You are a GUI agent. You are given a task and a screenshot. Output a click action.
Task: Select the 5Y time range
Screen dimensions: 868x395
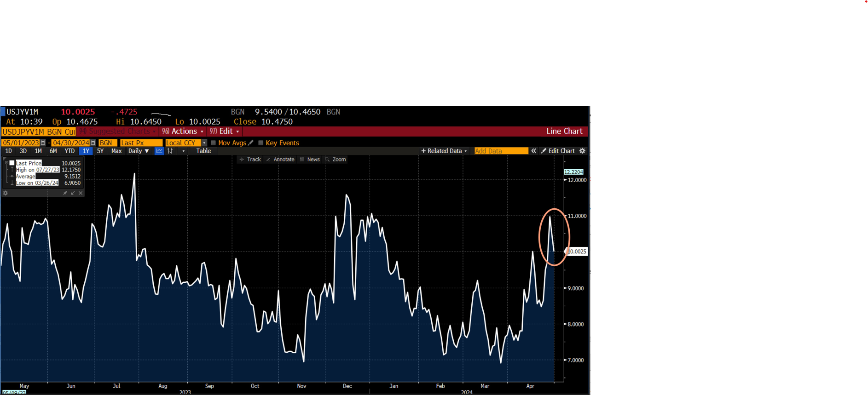100,151
